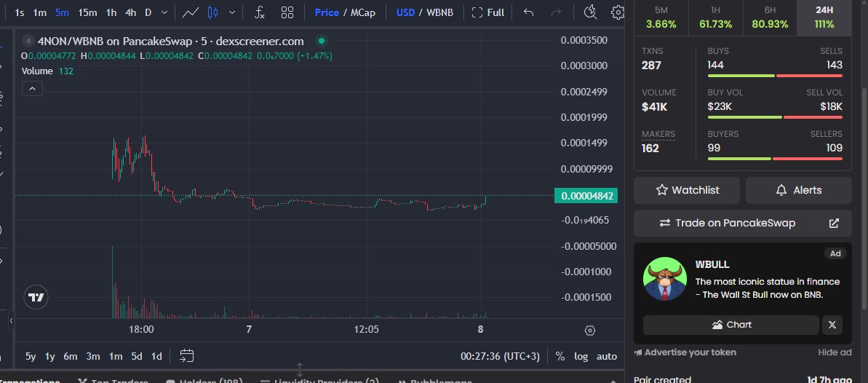Open go-to-date calendar icon
The width and height of the screenshot is (868, 383).
(187, 356)
